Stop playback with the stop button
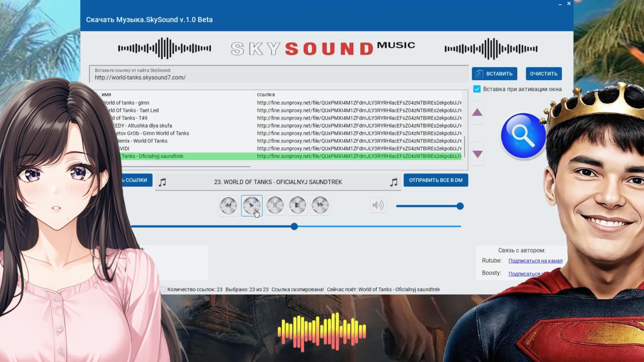This screenshot has height=362, width=644. 297,205
